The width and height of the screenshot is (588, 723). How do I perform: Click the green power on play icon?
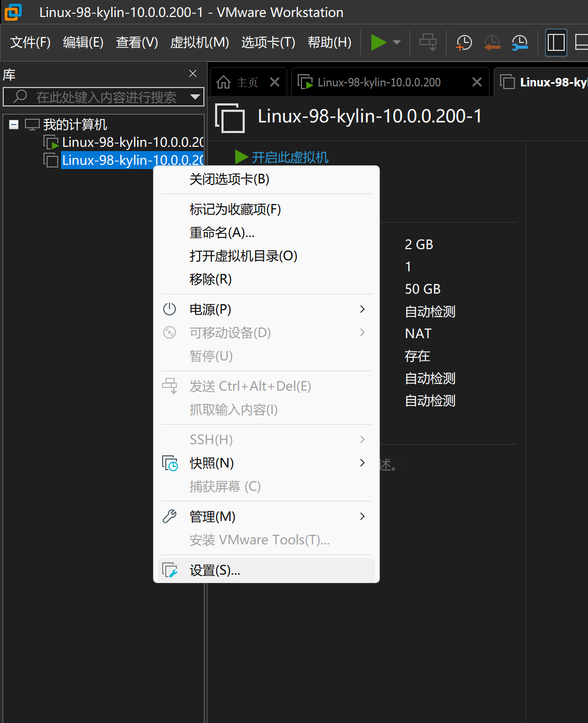click(x=378, y=42)
